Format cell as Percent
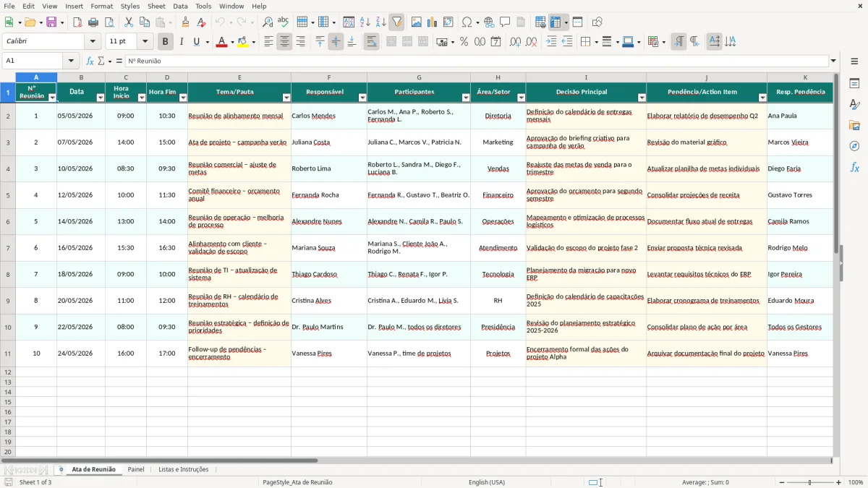The height and width of the screenshot is (488, 868). [x=464, y=42]
